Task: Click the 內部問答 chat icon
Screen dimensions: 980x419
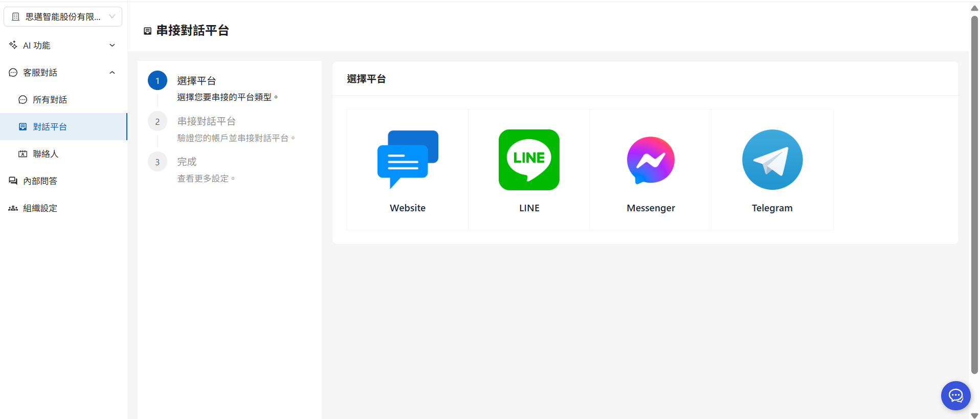Action: coord(13,181)
